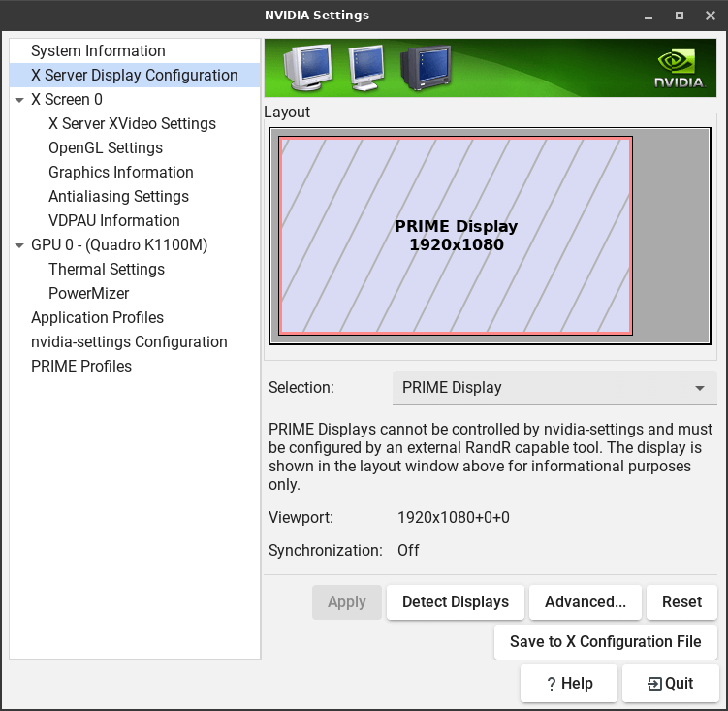Open Application Profiles page
This screenshot has height=711, width=728.
(x=97, y=317)
